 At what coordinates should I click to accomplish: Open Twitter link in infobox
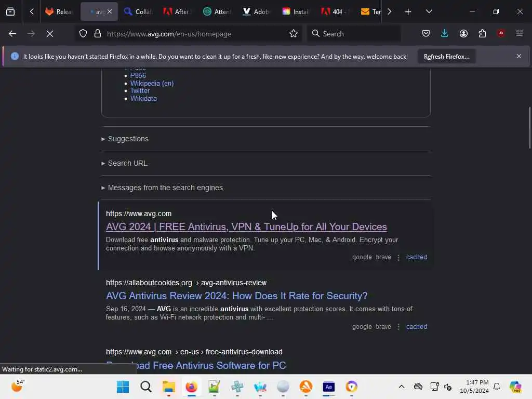coord(140,91)
